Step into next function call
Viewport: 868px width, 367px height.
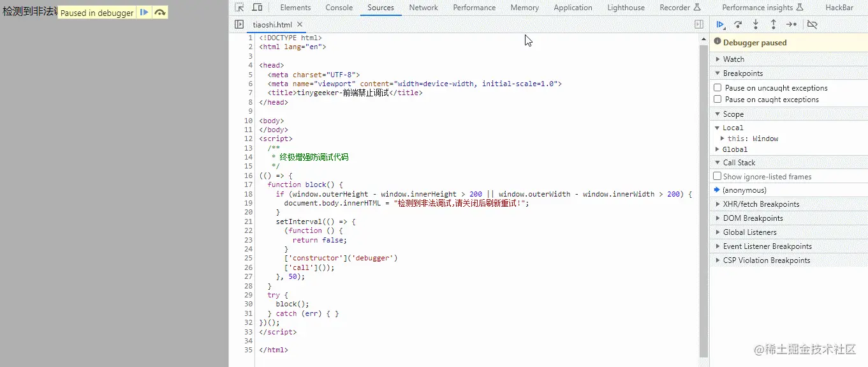pyautogui.click(x=756, y=24)
